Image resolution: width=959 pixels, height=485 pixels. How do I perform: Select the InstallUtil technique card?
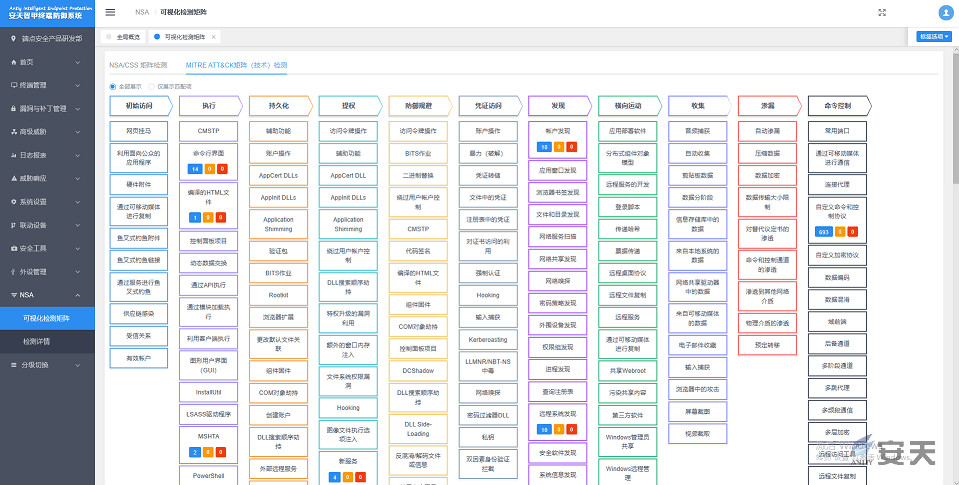(209, 393)
